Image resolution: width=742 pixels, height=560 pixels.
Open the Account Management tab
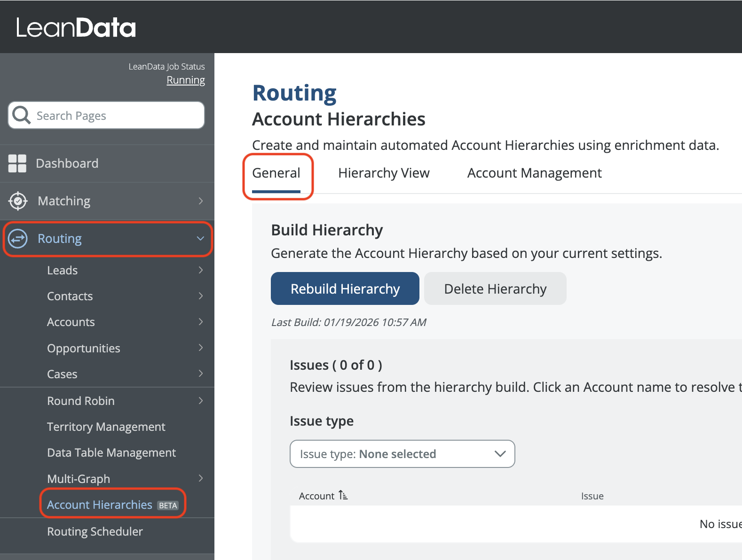click(x=534, y=173)
